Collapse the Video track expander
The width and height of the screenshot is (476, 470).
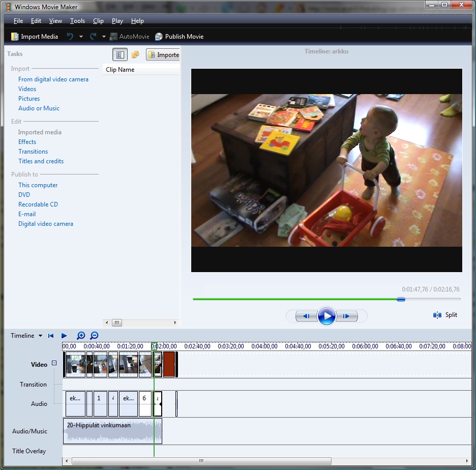(54, 363)
